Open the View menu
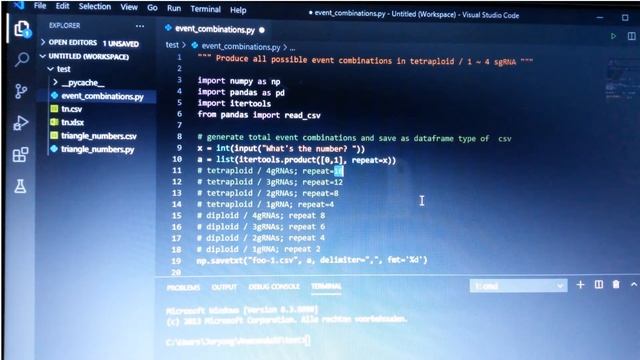 [129, 7]
